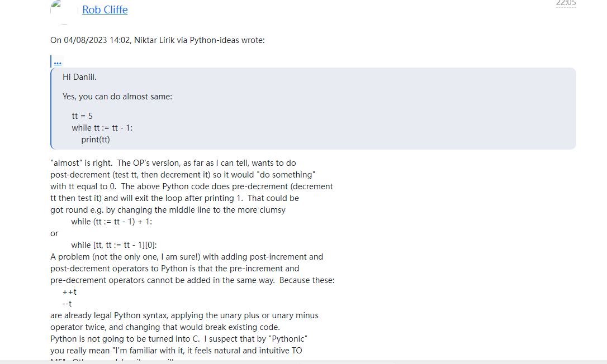Click the 'print(tt)' quoted code line
The width and height of the screenshot is (607, 364).
96,140
